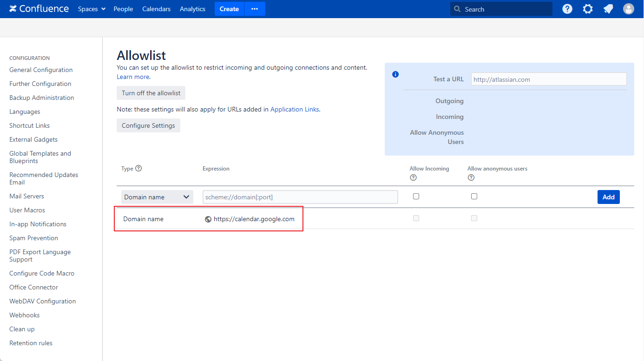Open the administration gear menu
644x361 pixels.
pyautogui.click(x=588, y=9)
